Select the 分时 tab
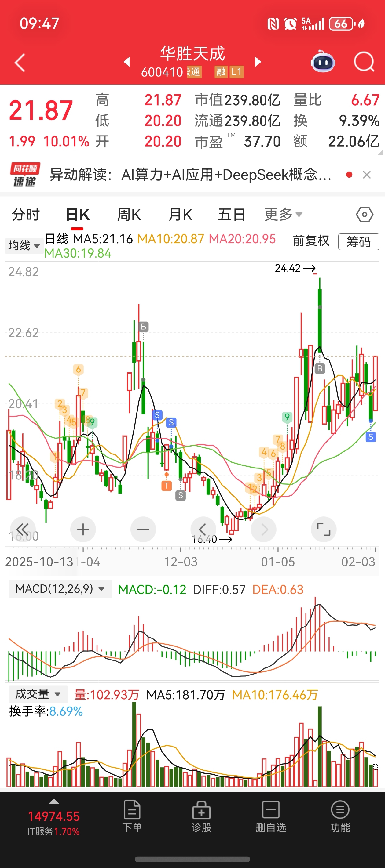Screen dimensions: 385x868 26,215
